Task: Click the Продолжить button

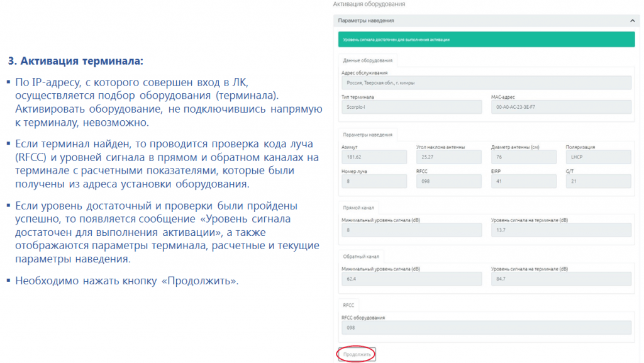Action: click(357, 354)
